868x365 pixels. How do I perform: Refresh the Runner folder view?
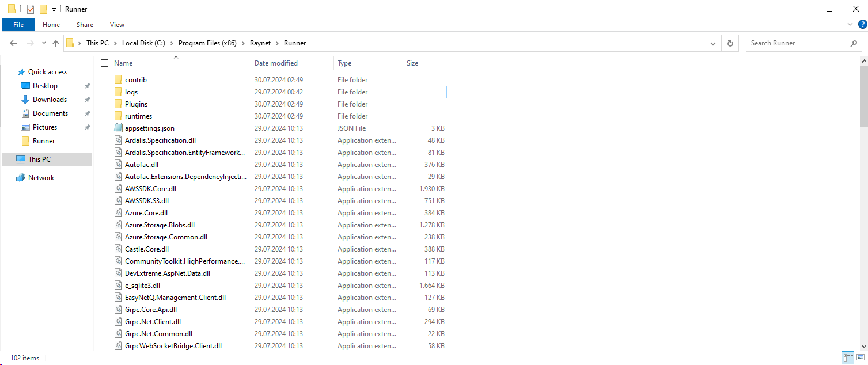click(730, 43)
